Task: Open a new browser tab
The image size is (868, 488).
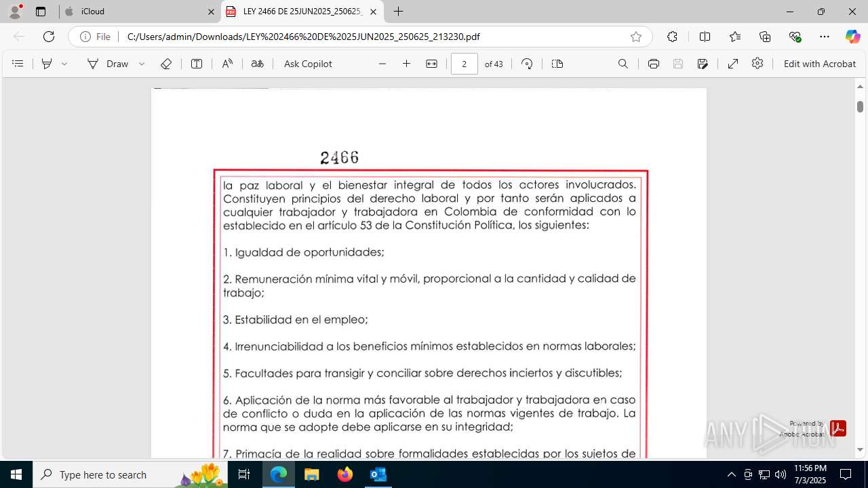Action: [399, 12]
